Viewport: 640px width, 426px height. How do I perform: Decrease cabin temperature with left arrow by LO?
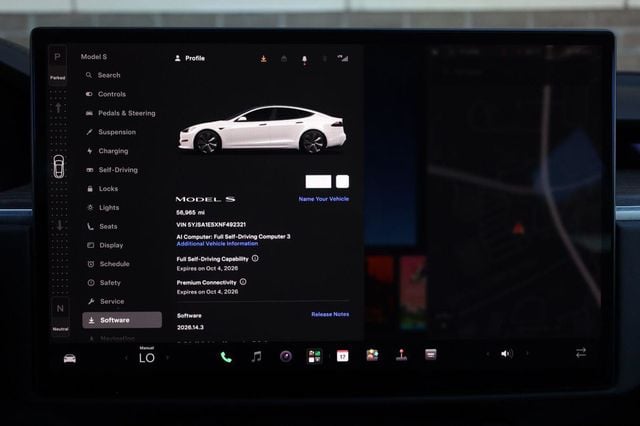click(x=126, y=358)
